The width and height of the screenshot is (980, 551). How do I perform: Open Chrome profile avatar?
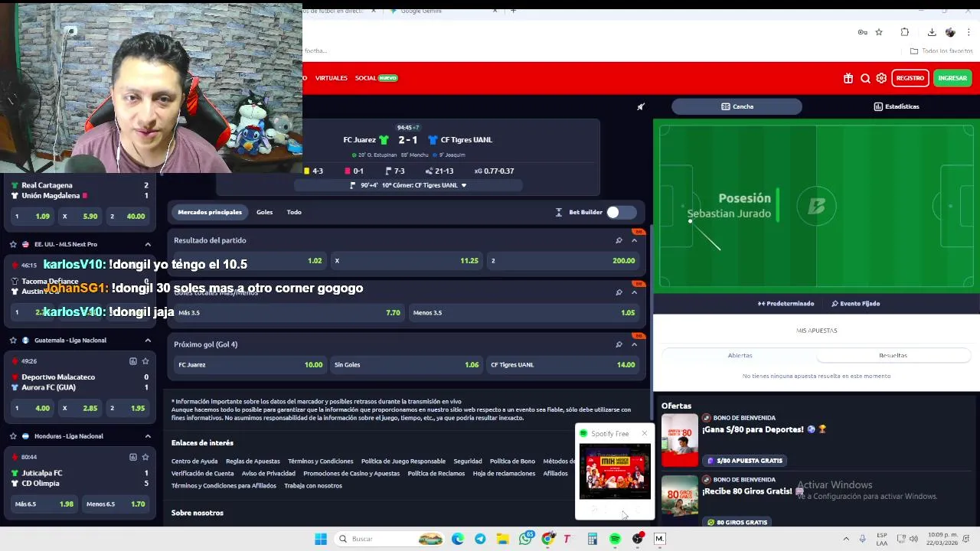[950, 32]
